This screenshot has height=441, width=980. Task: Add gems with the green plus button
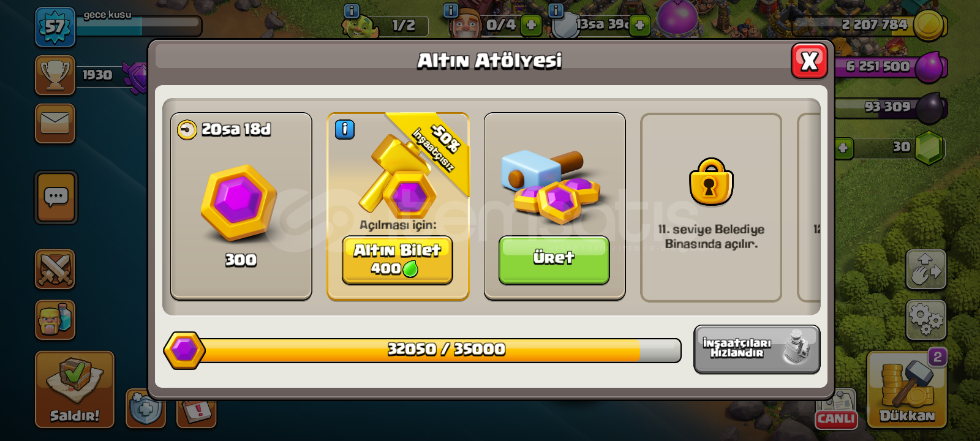pos(843,148)
